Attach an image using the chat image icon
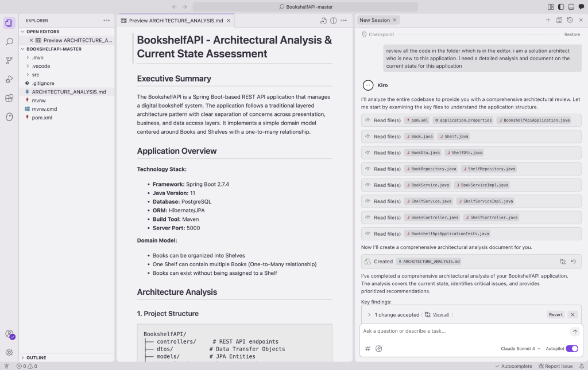The height and width of the screenshot is (370, 588). point(379,348)
